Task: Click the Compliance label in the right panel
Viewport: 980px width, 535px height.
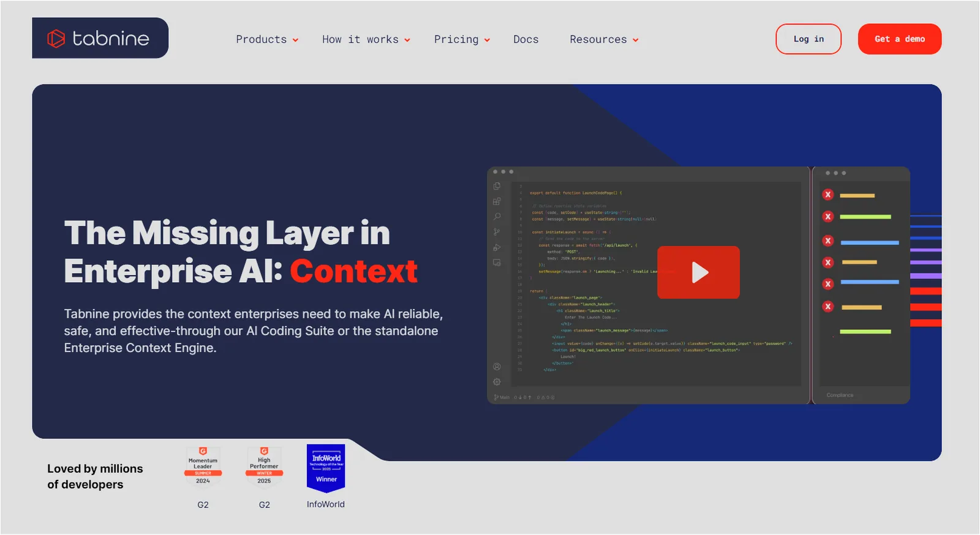Action: point(840,395)
